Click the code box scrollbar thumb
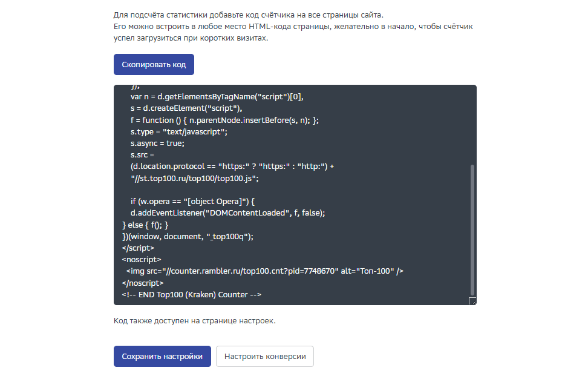Screen dimensions: 588x376 [x=472, y=230]
